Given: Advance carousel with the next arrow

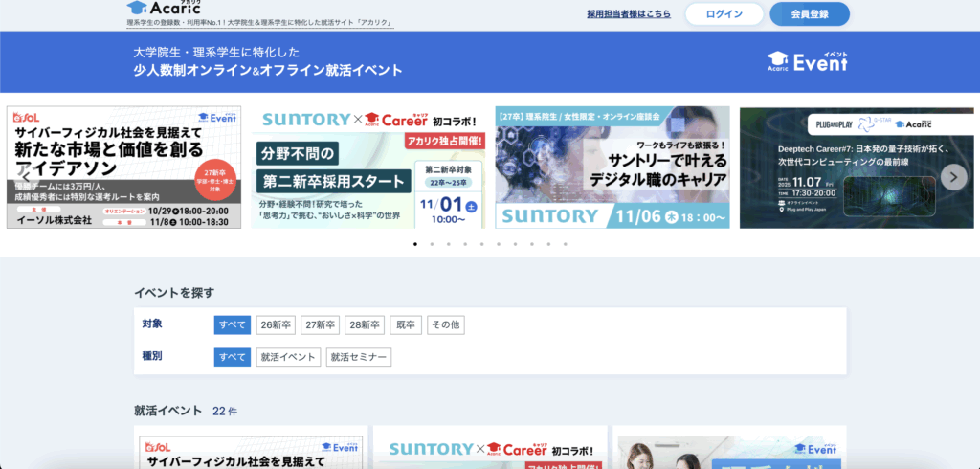Looking at the screenshot, I should 953,177.
